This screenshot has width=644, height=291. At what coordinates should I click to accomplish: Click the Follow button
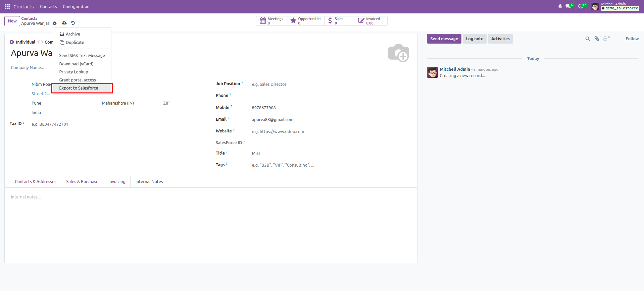point(632,39)
